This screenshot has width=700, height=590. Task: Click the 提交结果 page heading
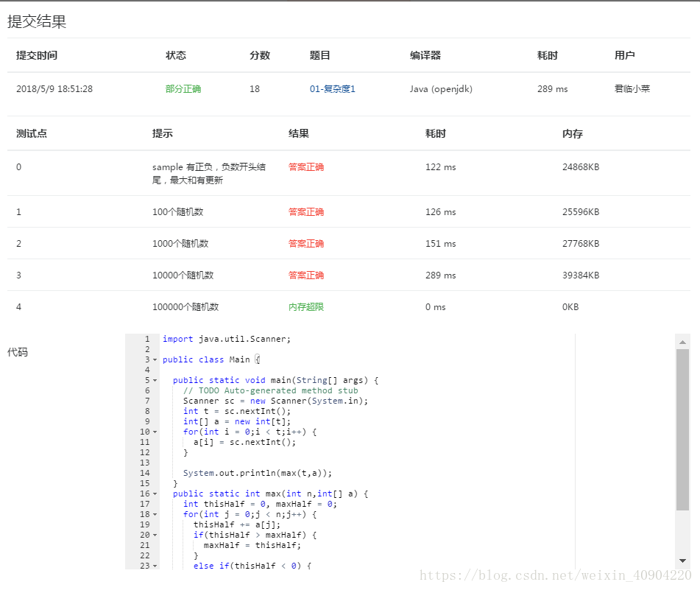pos(37,21)
